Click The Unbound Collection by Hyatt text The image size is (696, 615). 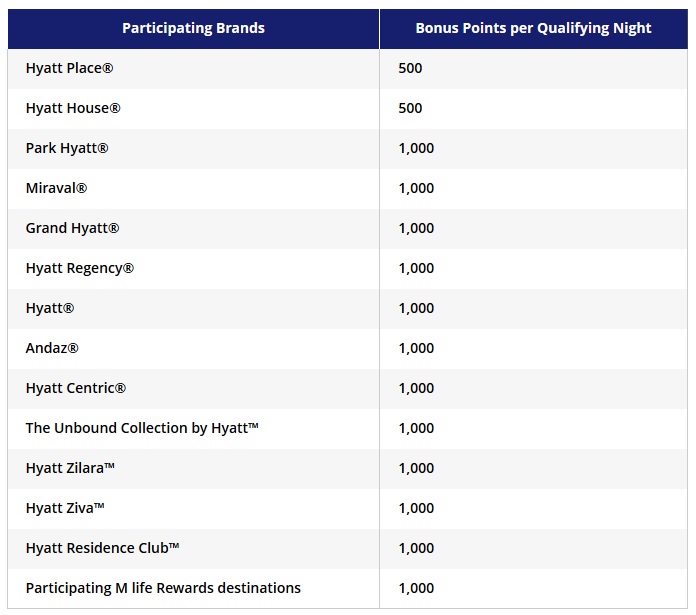(142, 428)
